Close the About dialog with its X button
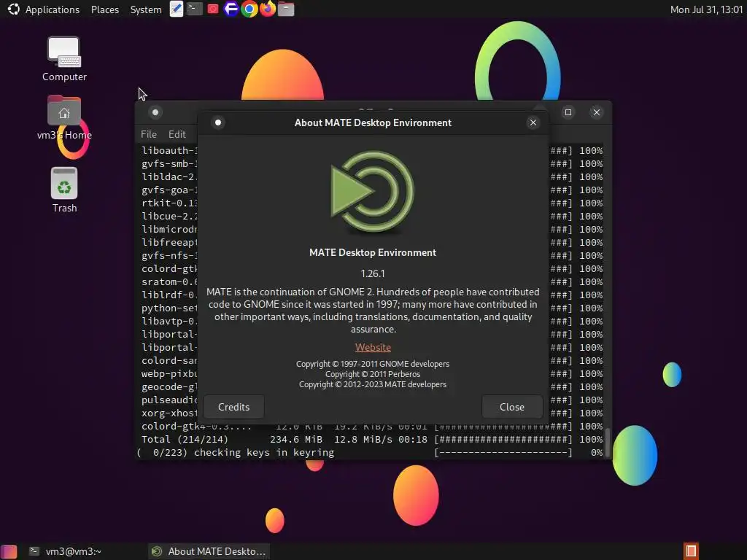Screen dimensions: 747x560 pos(533,122)
